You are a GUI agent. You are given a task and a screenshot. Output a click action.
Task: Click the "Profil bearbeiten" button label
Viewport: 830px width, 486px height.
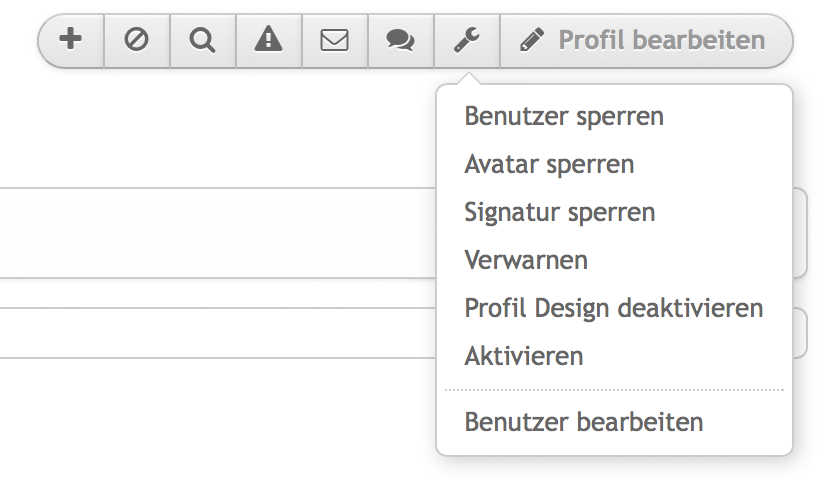click(661, 41)
